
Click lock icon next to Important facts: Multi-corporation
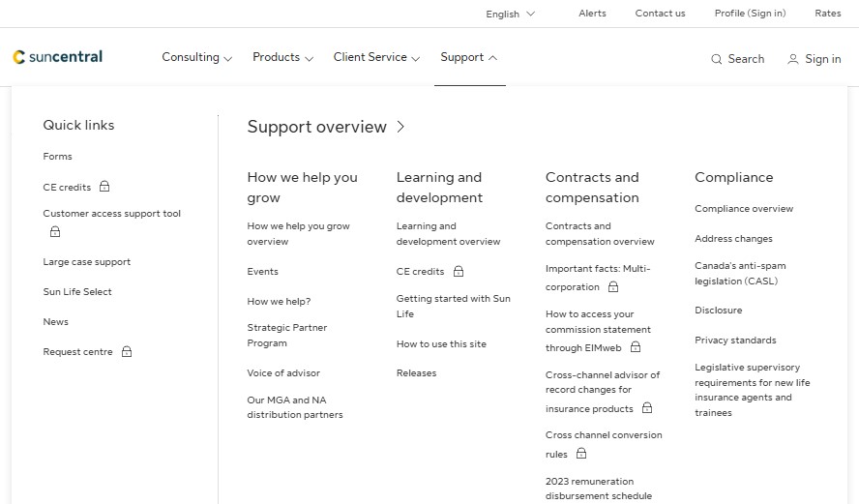pyautogui.click(x=613, y=287)
